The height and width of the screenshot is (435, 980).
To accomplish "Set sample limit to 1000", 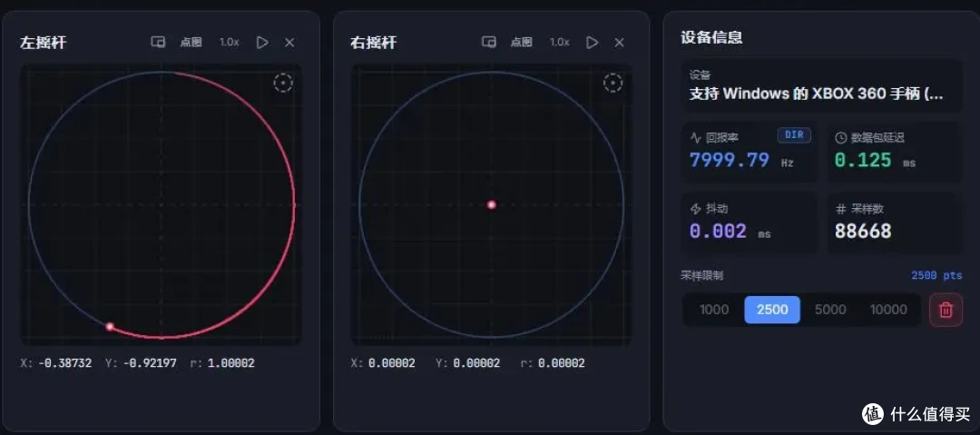I will (714, 309).
